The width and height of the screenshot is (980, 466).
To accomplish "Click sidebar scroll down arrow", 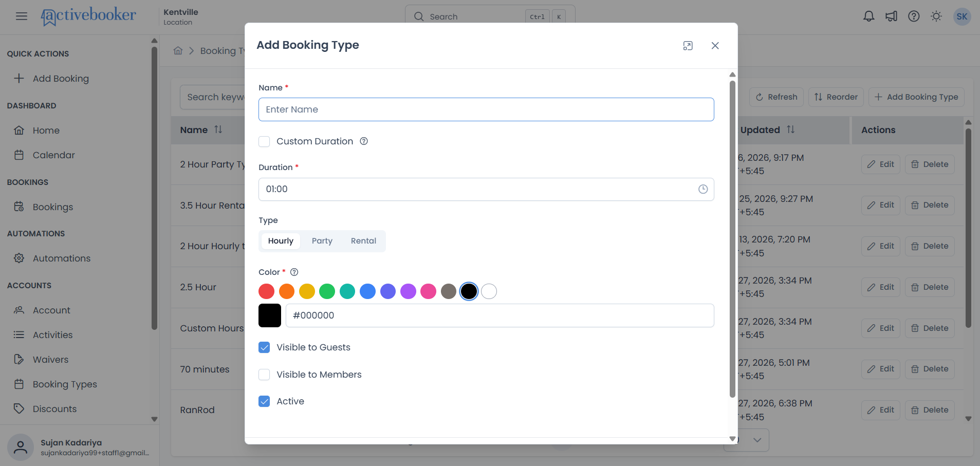I will point(154,419).
